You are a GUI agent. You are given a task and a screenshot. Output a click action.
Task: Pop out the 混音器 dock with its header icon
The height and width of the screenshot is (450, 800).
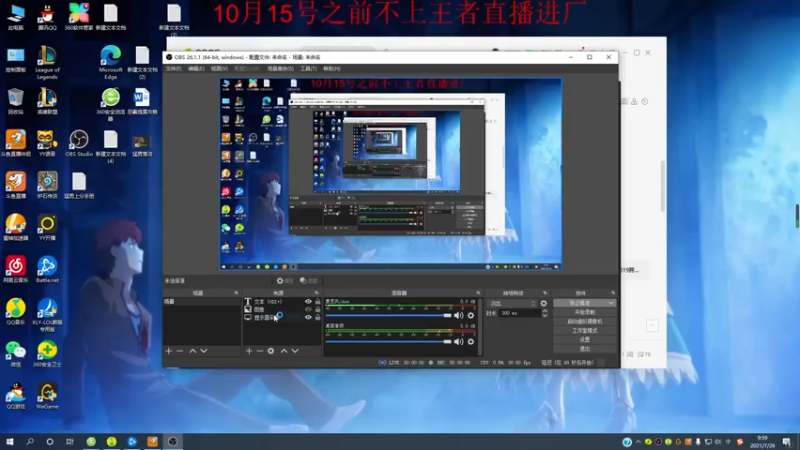478,293
